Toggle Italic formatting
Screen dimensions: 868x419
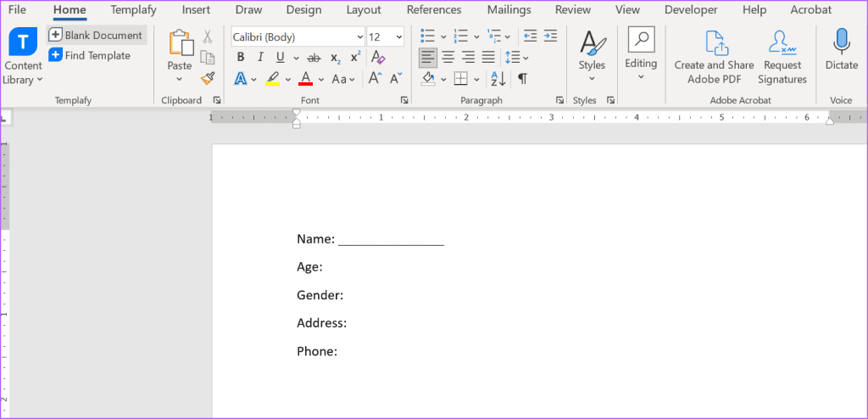[259, 58]
